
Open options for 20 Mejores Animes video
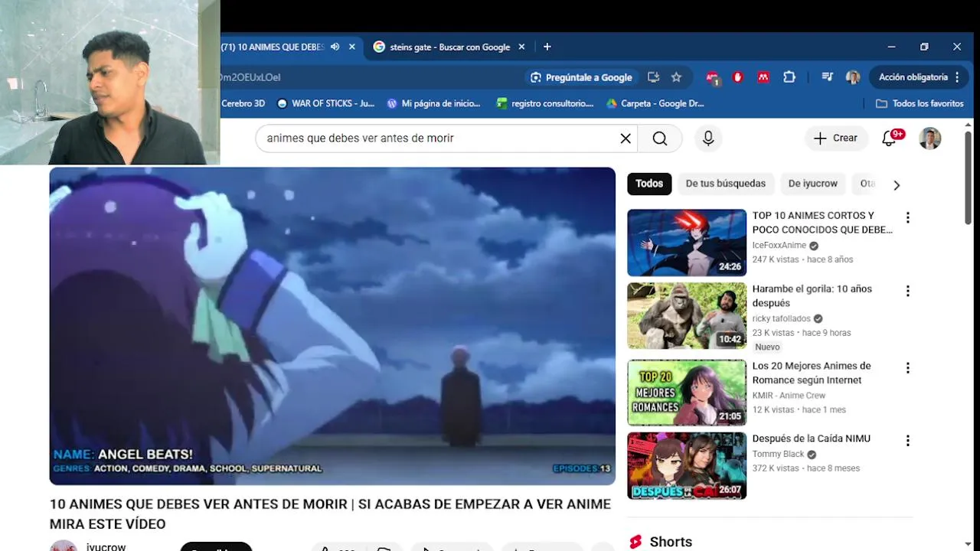tap(907, 368)
